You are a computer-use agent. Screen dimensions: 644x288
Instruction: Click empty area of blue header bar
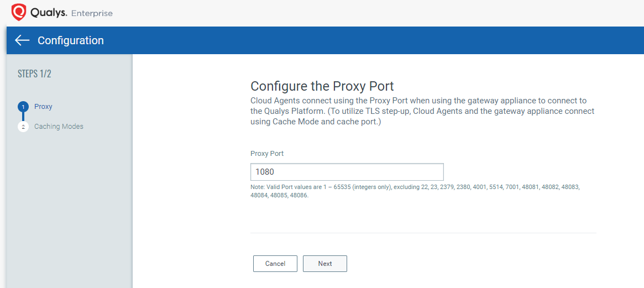click(387, 40)
